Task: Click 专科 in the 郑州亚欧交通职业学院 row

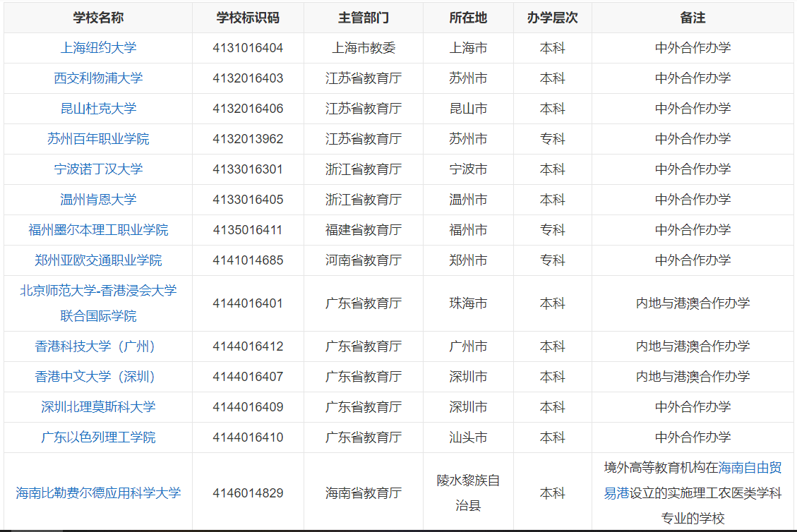Action: tap(553, 260)
